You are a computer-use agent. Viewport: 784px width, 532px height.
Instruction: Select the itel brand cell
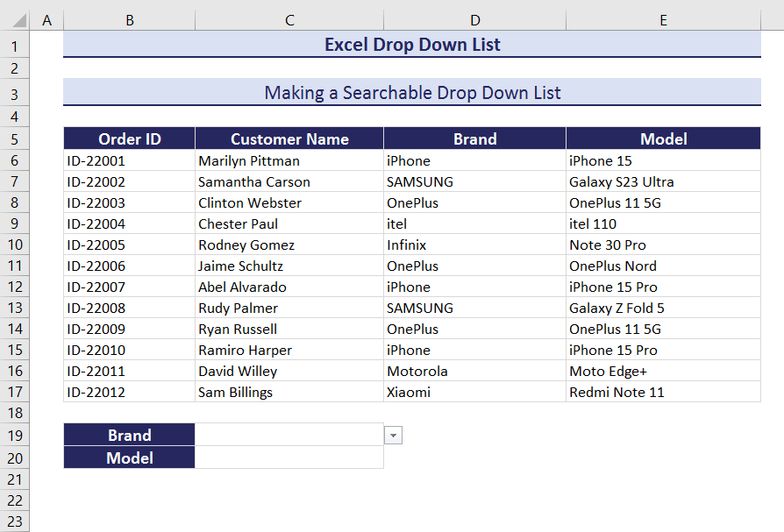coord(475,223)
